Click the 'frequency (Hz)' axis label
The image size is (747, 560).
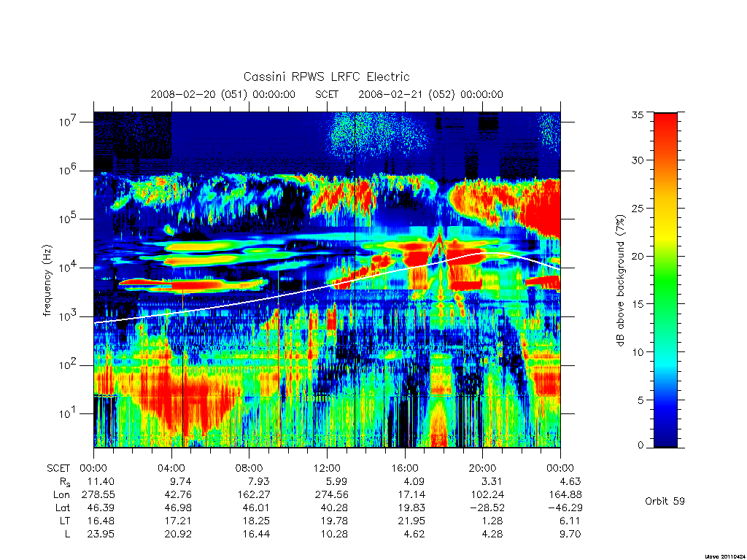[47, 281]
